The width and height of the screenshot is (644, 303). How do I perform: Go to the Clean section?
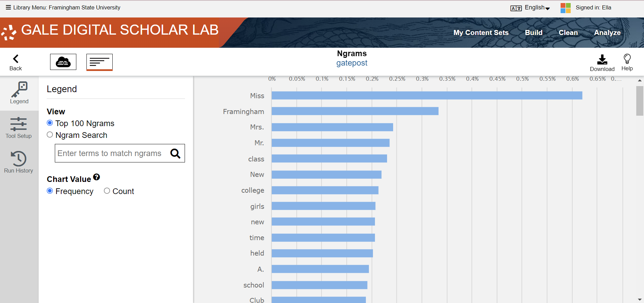point(568,33)
